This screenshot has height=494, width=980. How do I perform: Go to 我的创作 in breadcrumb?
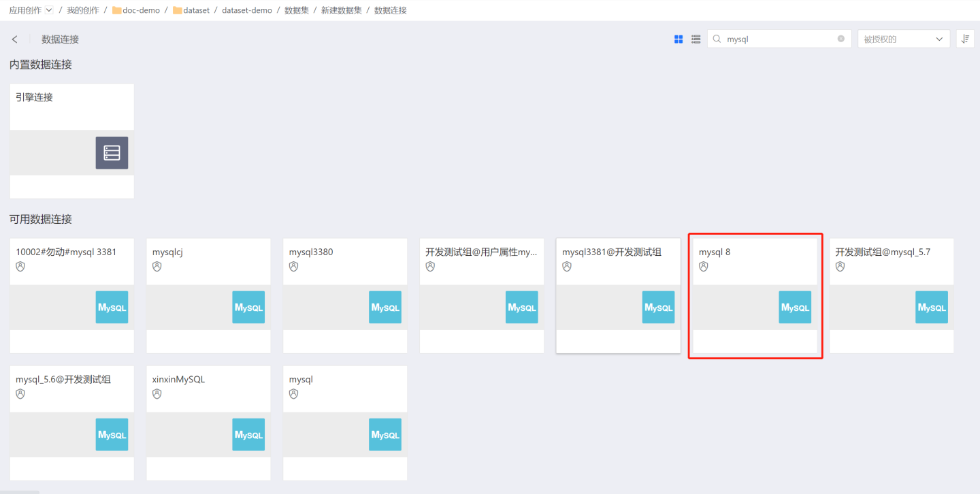[82, 10]
